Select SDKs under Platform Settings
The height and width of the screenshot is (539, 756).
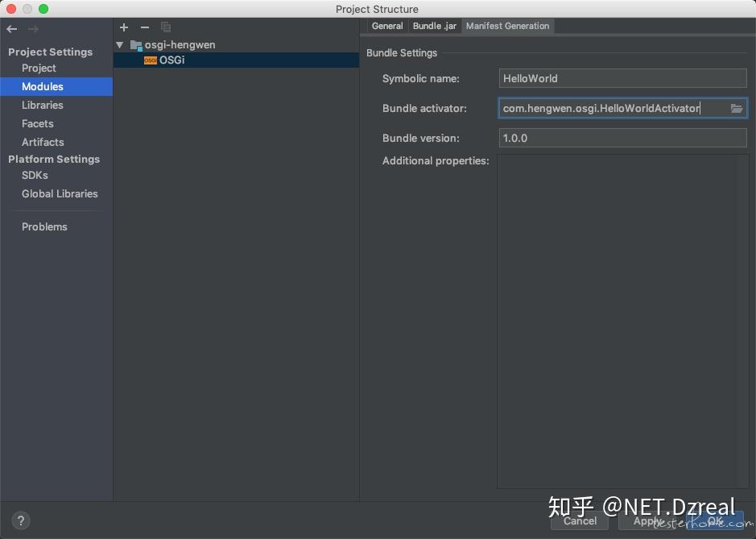(34, 175)
